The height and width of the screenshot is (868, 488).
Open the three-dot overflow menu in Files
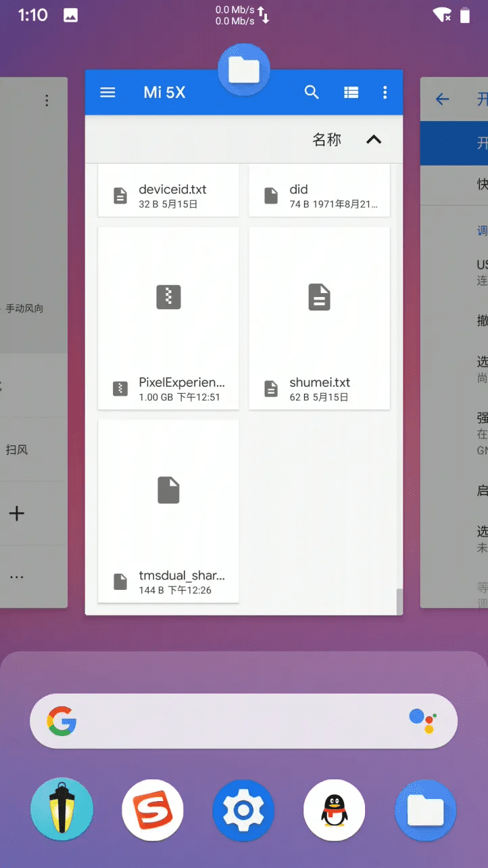pyautogui.click(x=385, y=93)
